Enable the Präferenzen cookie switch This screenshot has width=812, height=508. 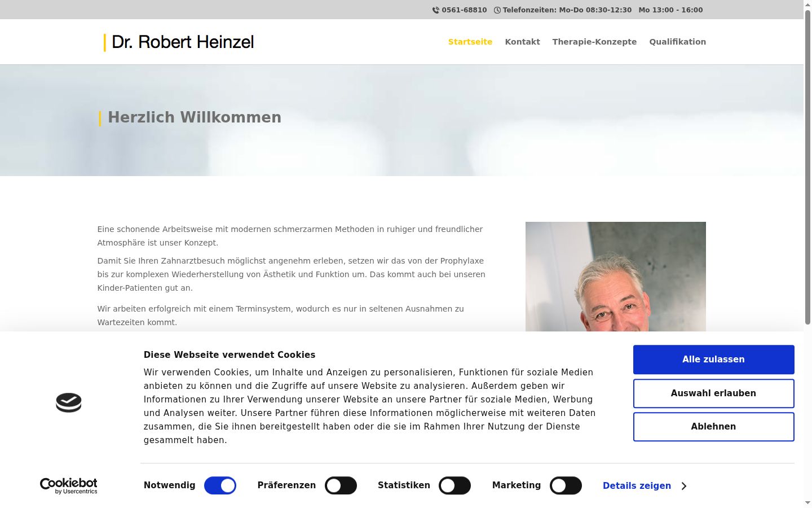341,485
